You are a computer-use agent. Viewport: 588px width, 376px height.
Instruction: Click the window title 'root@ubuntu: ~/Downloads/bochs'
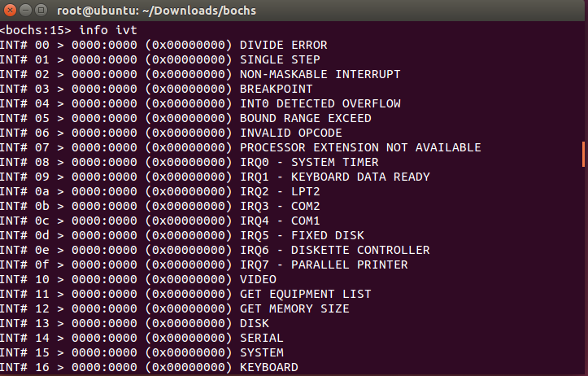156,11
